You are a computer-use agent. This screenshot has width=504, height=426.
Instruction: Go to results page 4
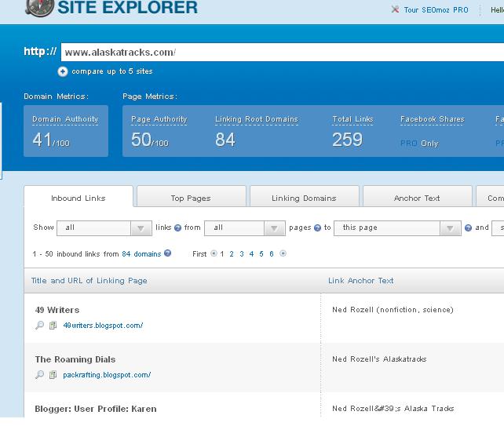[x=251, y=254]
